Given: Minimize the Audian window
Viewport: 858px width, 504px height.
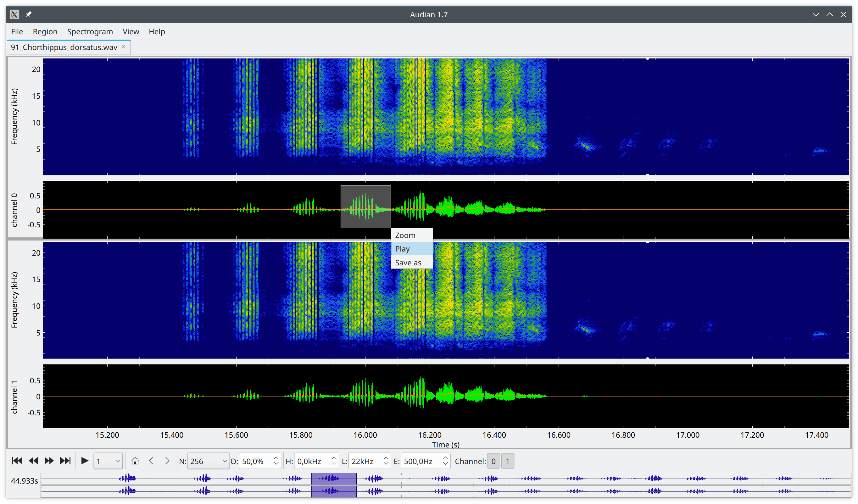Looking at the screenshot, I should pyautogui.click(x=816, y=14).
